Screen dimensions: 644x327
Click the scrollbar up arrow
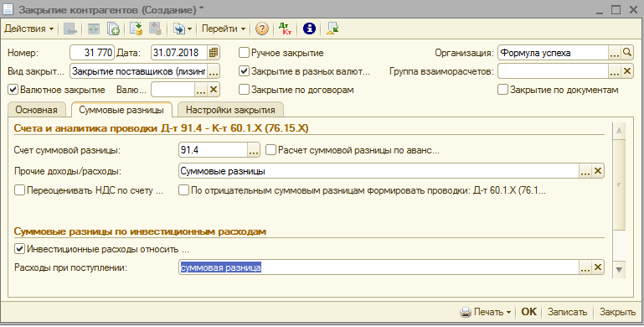coord(619,131)
